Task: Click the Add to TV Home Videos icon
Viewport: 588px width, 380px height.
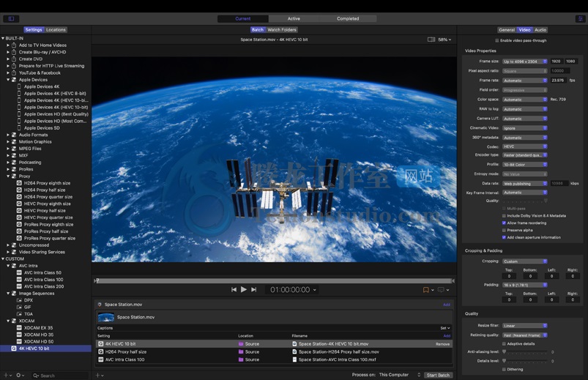Action: (14, 45)
